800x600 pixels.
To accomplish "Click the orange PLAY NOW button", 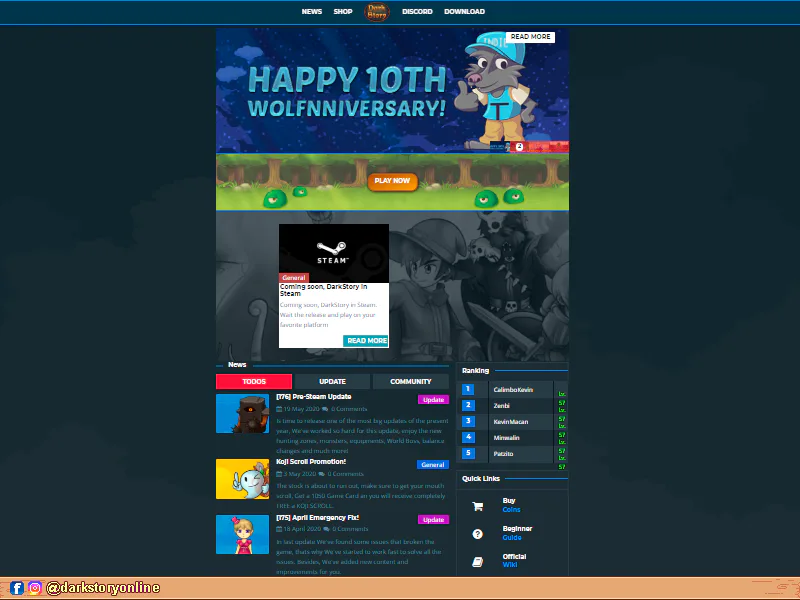I will pos(392,181).
